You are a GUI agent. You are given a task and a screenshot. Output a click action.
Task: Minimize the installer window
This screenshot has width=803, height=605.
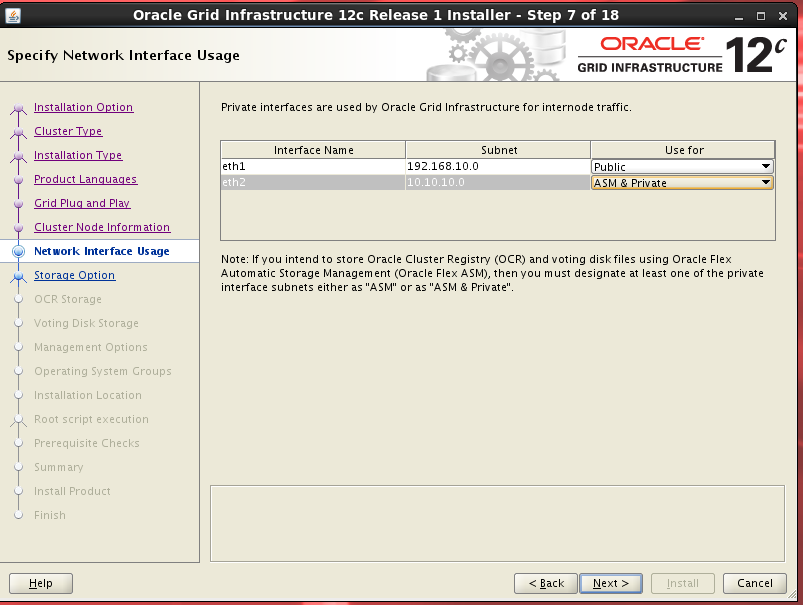coord(738,16)
